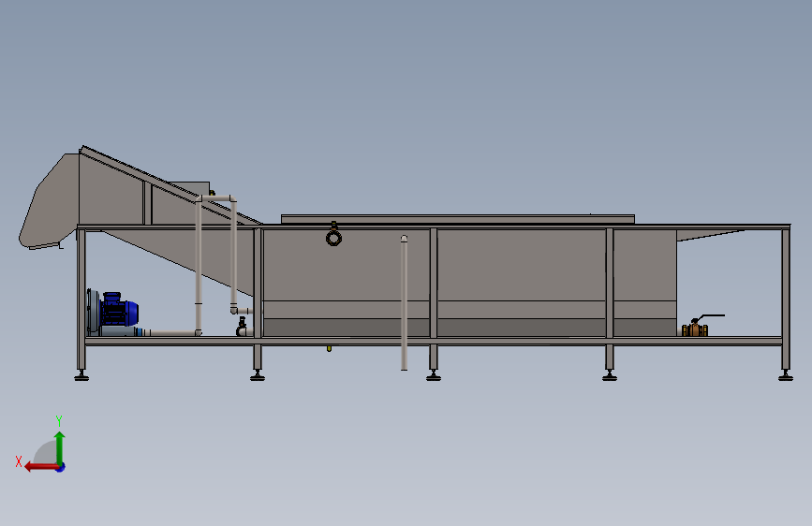Select the leveling foot at the far right leg
The height and width of the screenshot is (526, 812).
pos(786,375)
